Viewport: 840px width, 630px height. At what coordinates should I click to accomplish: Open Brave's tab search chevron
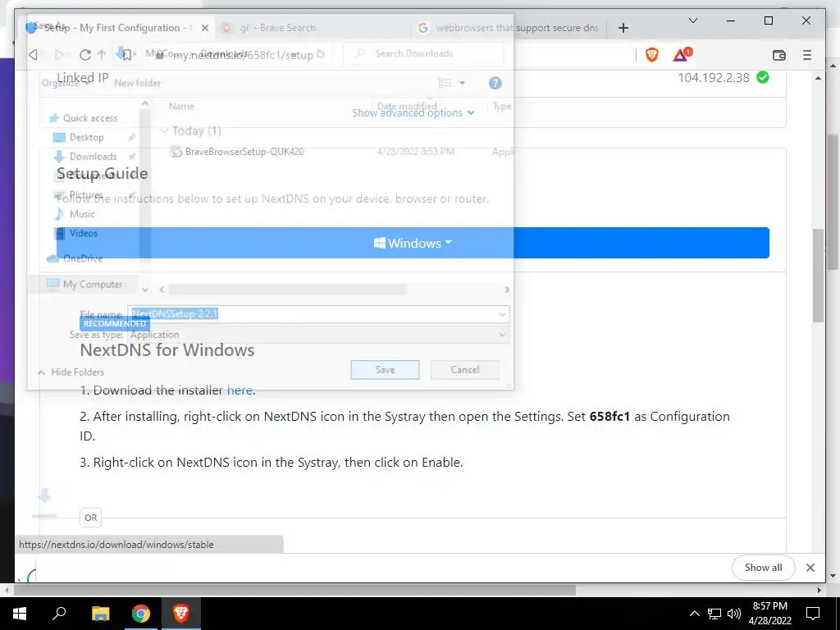692,21
